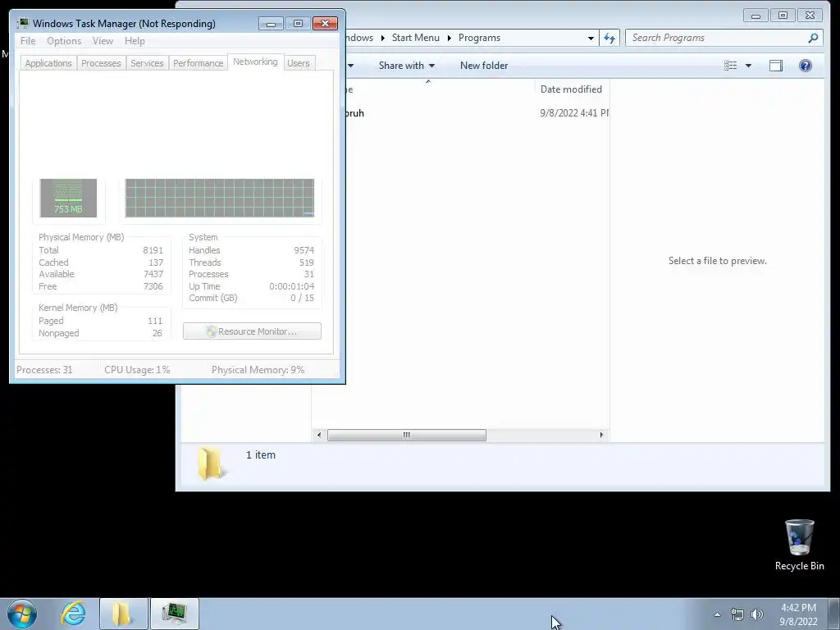Viewport: 840px width, 630px height.
Task: Open the Windows Start button
Action: [x=22, y=614]
